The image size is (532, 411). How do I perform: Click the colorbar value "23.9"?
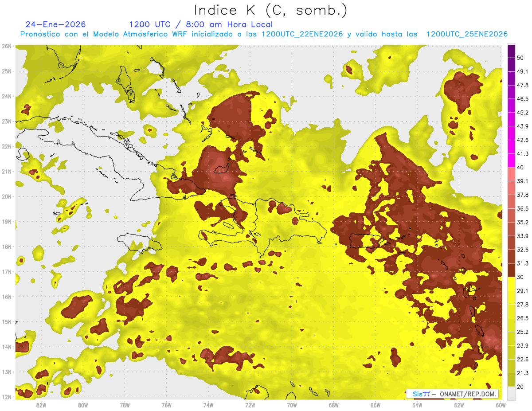(x=522, y=345)
